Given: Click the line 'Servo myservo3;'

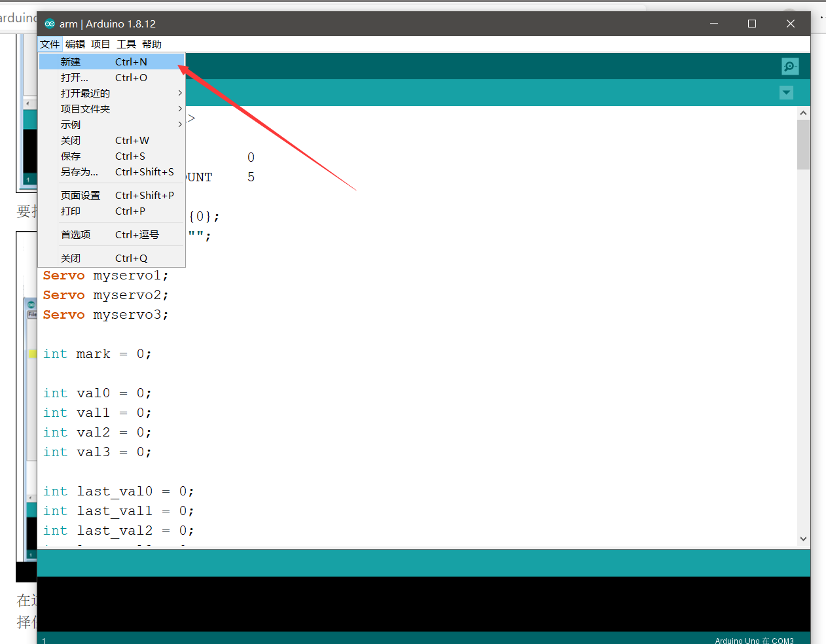Looking at the screenshot, I should click(106, 315).
